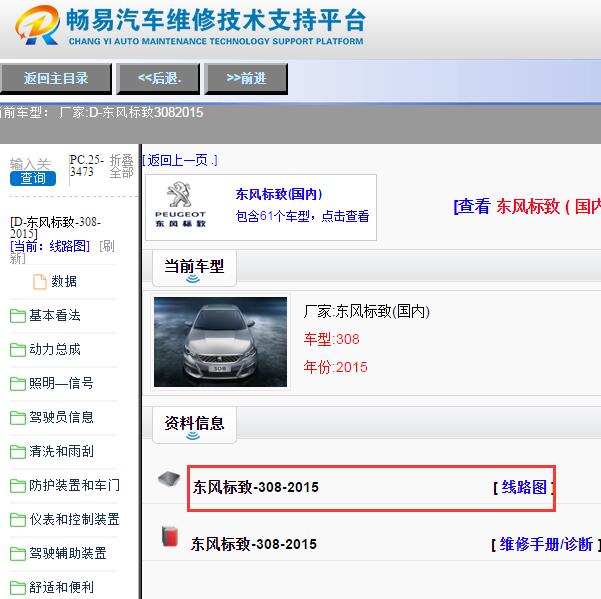The height and width of the screenshot is (599, 601).
Task: Click the 舒适和便利 folder icon
Action: pos(18,588)
